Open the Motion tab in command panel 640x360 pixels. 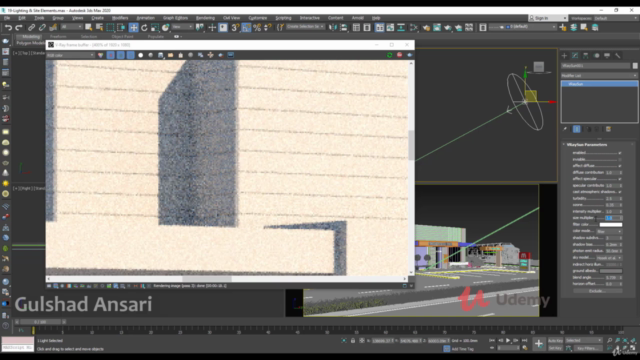click(596, 56)
